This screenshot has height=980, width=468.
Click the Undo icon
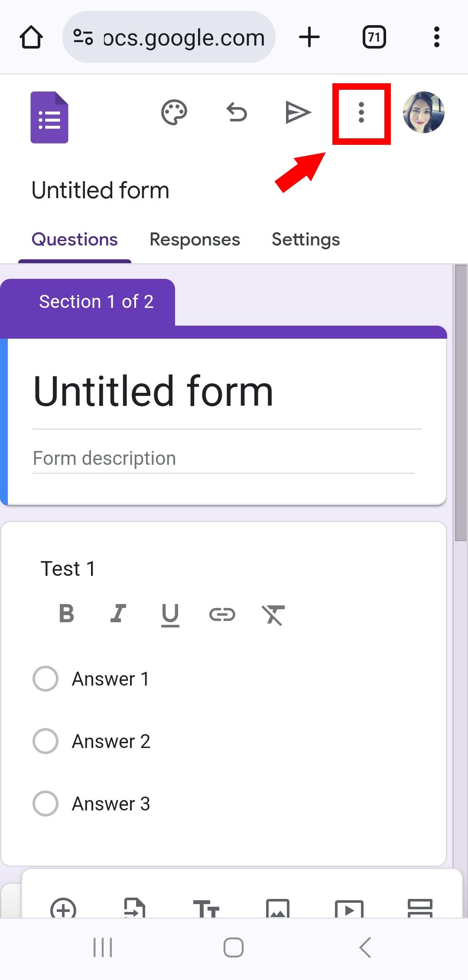click(x=235, y=112)
